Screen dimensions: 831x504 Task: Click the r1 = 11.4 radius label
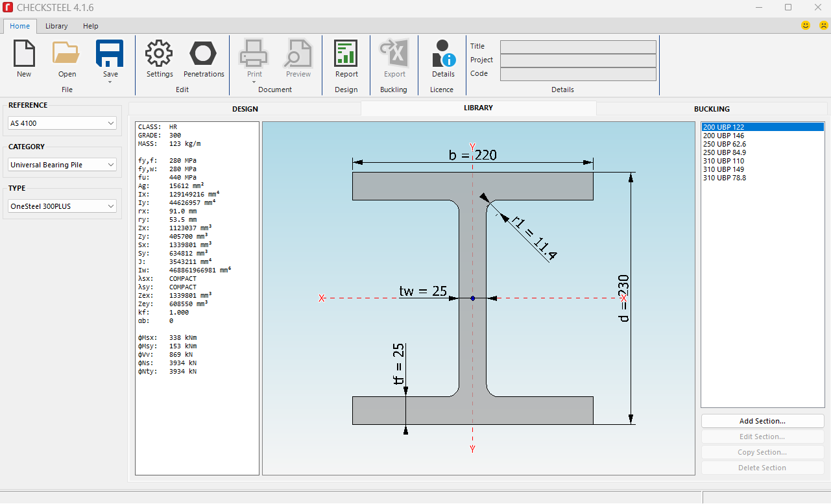pyautogui.click(x=533, y=238)
